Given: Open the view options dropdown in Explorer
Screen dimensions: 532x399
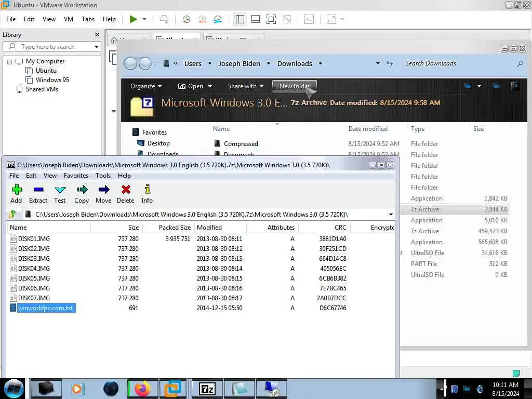Looking at the screenshot, I should click(479, 86).
